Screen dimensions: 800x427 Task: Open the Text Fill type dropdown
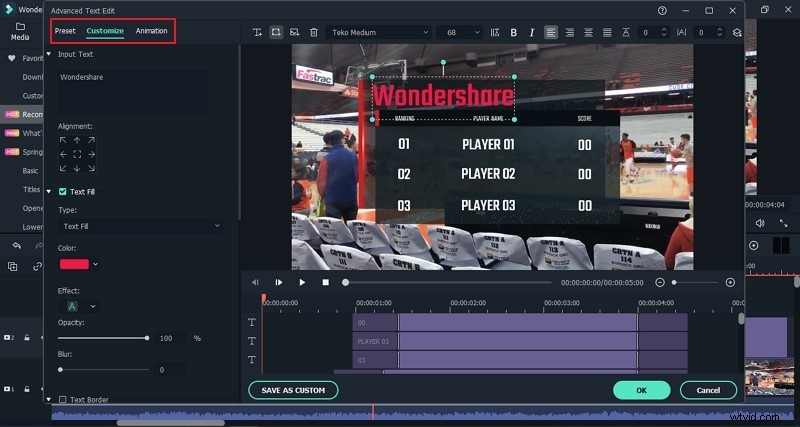[x=140, y=226]
